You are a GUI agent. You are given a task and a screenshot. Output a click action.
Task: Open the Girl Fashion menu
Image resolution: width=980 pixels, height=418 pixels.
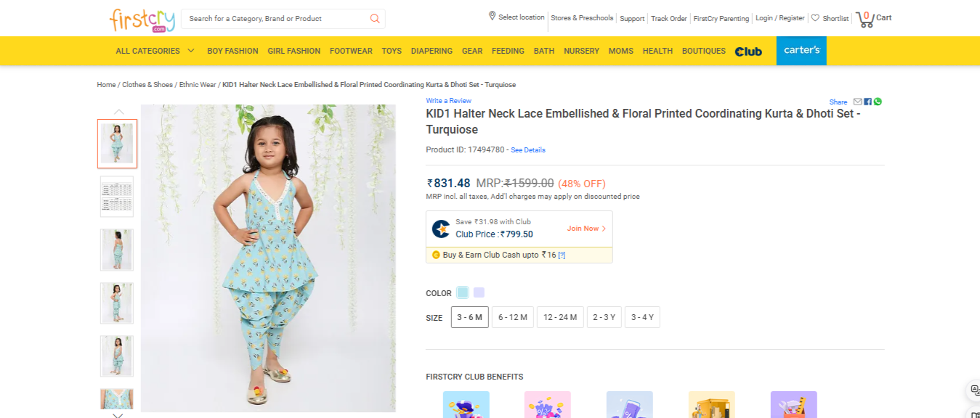click(x=293, y=51)
